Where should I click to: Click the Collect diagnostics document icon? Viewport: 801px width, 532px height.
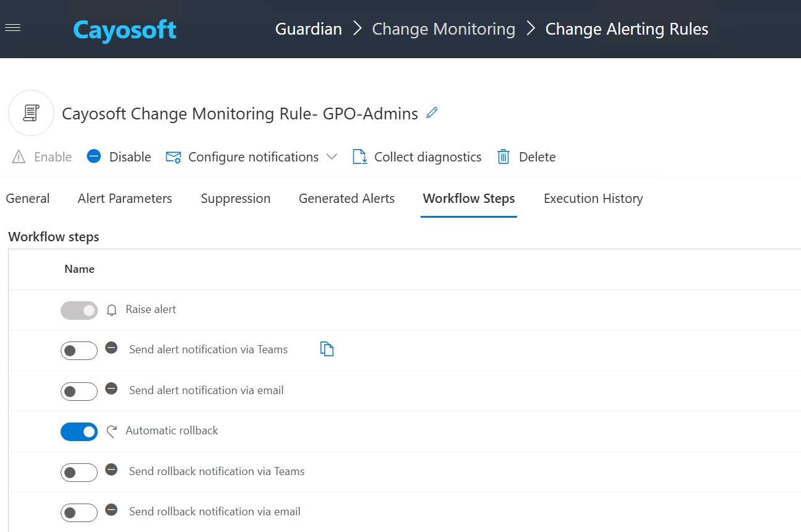tap(359, 157)
